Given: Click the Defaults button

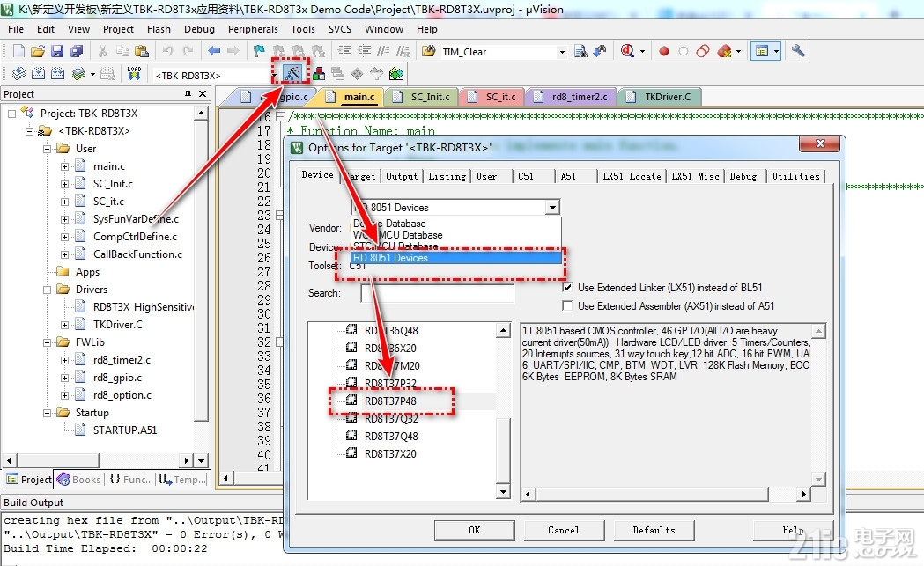Looking at the screenshot, I should pyautogui.click(x=654, y=530).
